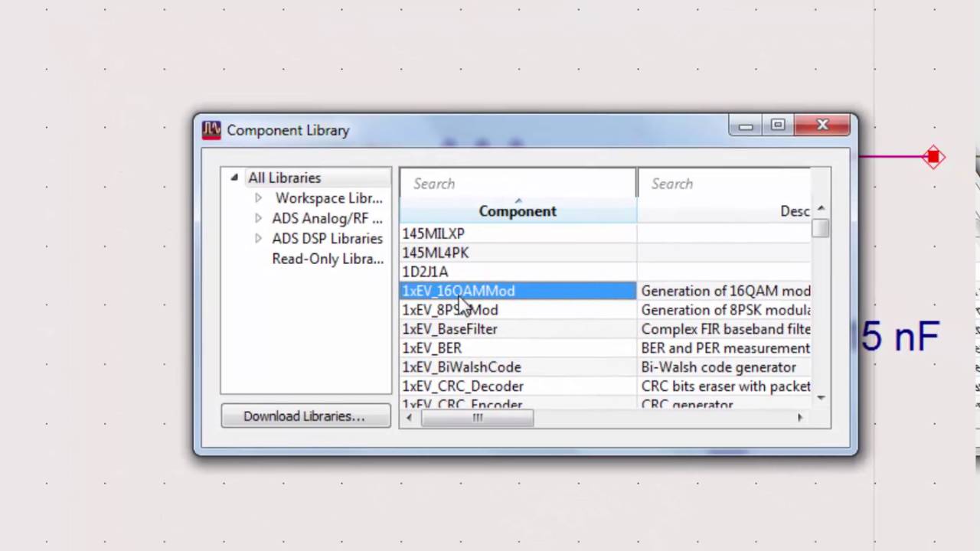Click the nF capacitor value label on the schematic
Screen dimensions: 980x551
coord(900,336)
